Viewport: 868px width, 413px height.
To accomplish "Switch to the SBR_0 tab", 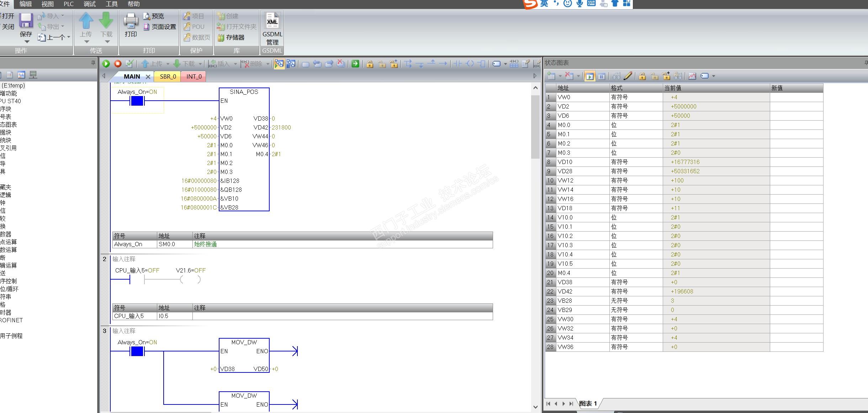I will point(168,76).
